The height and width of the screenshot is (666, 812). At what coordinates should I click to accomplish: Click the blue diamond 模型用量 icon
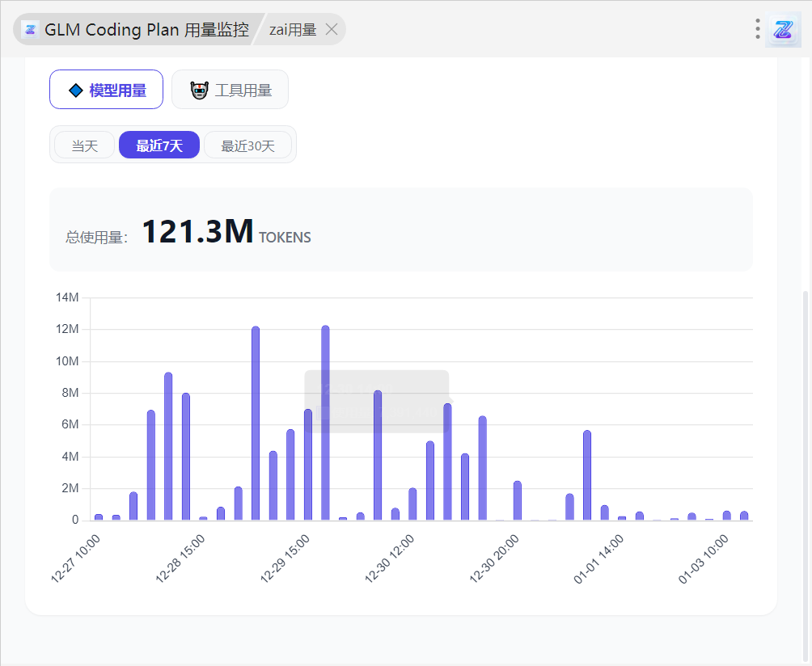[x=75, y=91]
